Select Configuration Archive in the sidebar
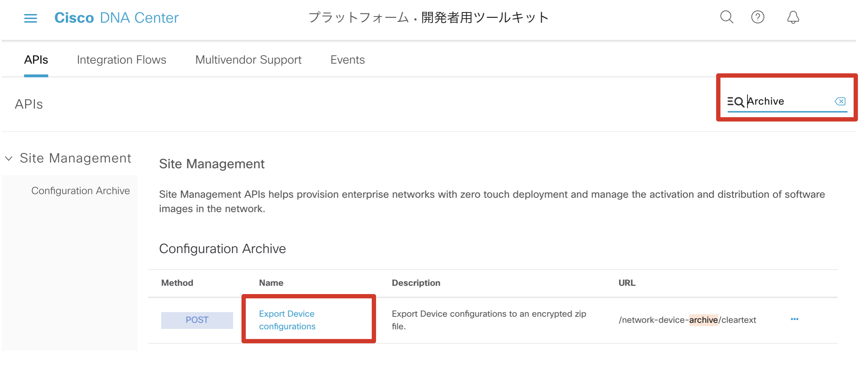 [x=81, y=191]
